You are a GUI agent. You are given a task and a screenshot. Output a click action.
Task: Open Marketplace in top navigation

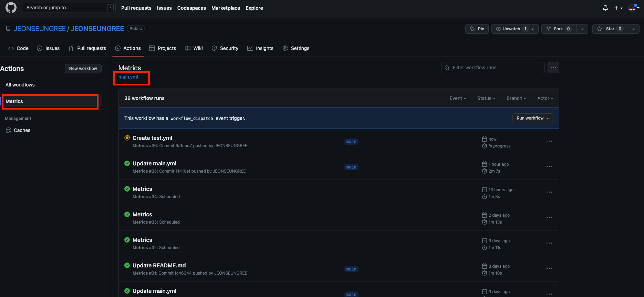(x=226, y=8)
